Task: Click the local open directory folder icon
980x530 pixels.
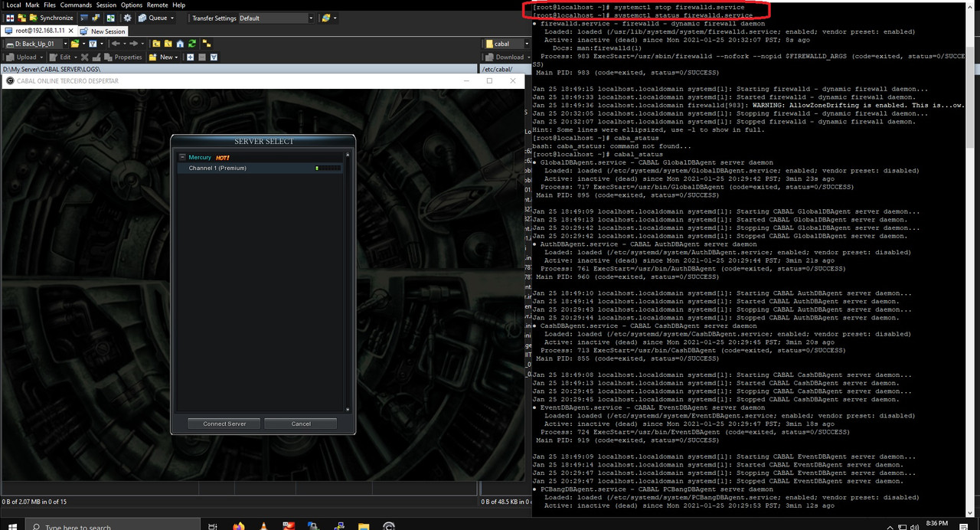Action: pos(75,44)
